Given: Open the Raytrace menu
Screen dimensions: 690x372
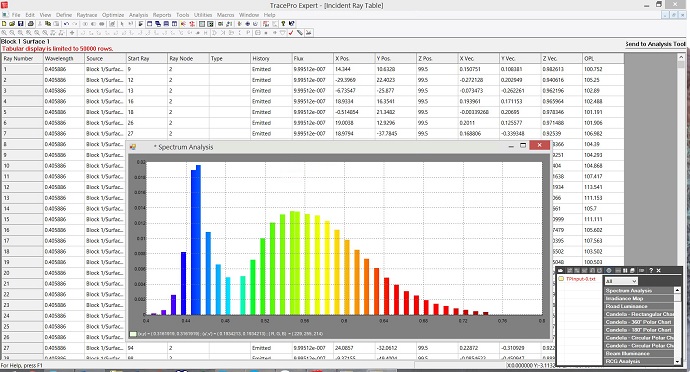Looking at the screenshot, I should coord(87,15).
